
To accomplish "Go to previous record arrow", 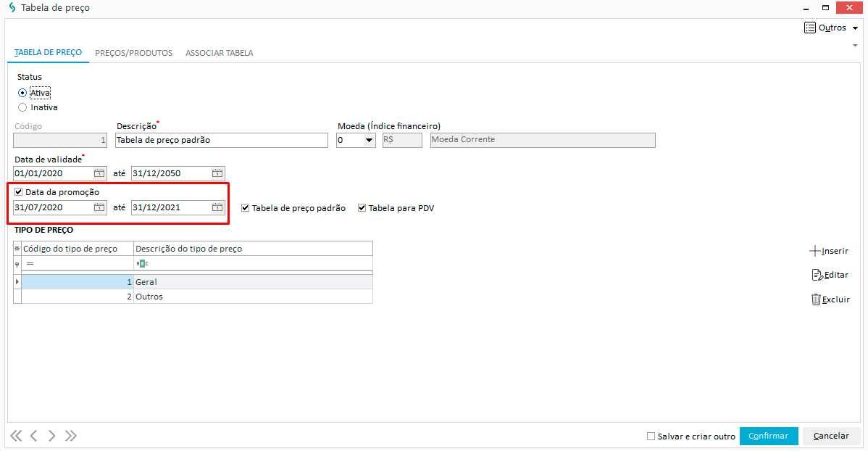I will click(34, 436).
